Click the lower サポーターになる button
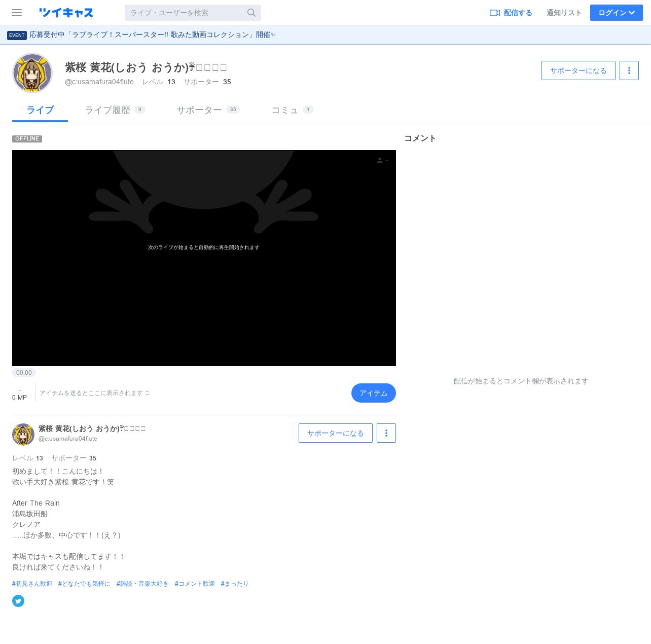Viewport: 651px width, 644px height. (336, 433)
